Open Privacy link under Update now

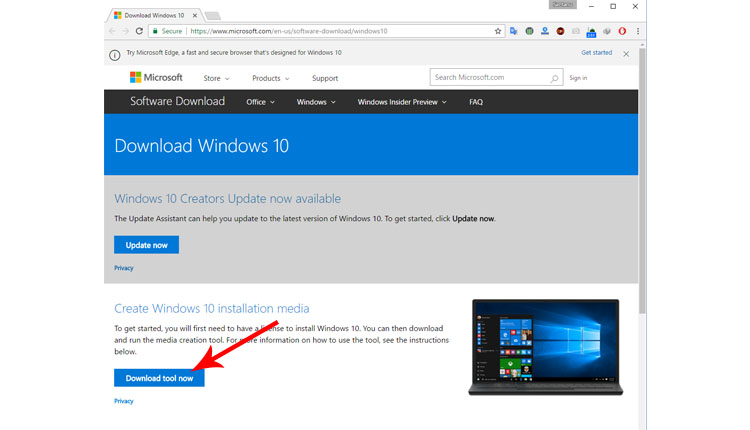[123, 268]
